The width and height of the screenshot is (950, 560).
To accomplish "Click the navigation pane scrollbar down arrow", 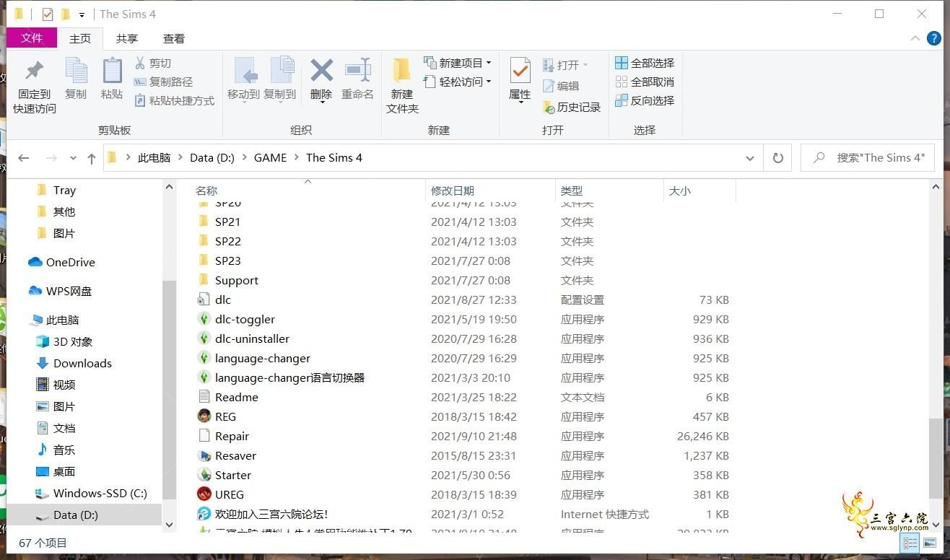I will [170, 525].
